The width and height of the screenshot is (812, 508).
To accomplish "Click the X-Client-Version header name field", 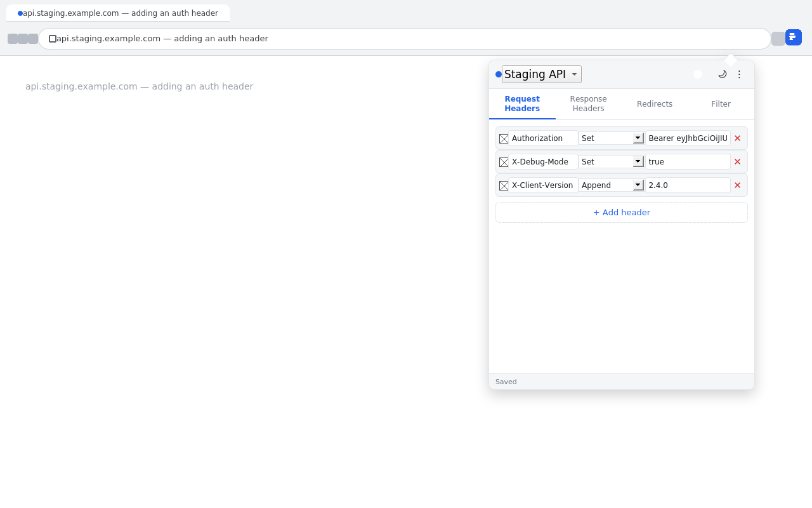I will pyautogui.click(x=543, y=185).
